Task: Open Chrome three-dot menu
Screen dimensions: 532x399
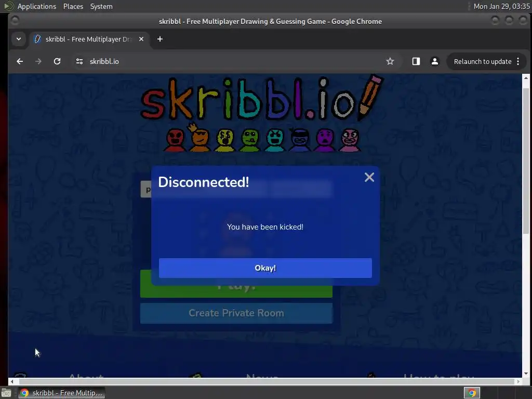Action: tap(518, 61)
